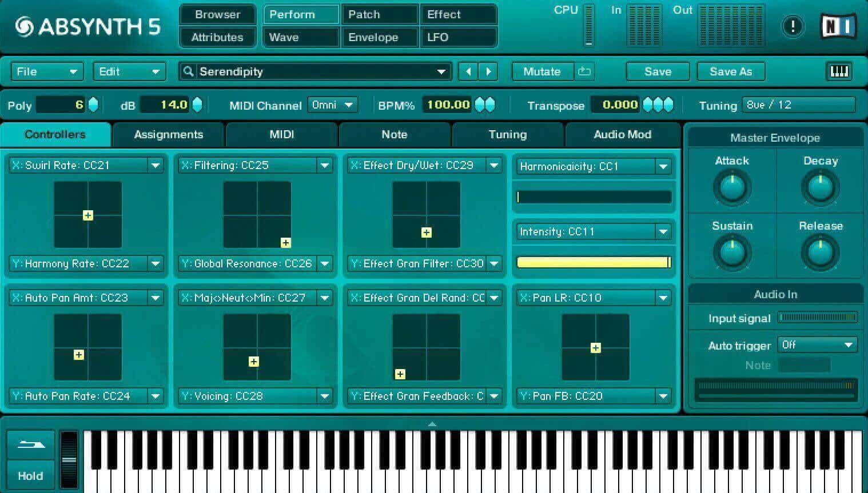Expand the Harmonicaicity: CC1 dropdown
This screenshot has height=493, width=868.
(x=663, y=166)
